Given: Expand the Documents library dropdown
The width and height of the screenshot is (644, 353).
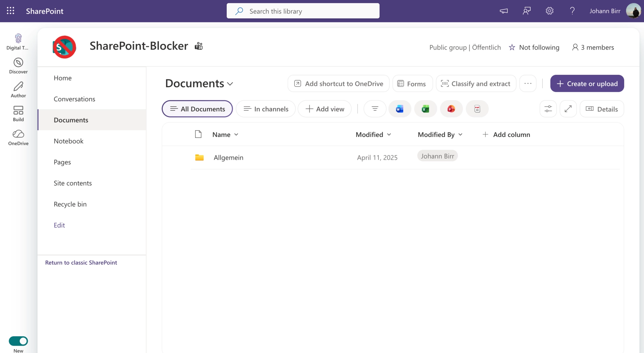Looking at the screenshot, I should [230, 84].
